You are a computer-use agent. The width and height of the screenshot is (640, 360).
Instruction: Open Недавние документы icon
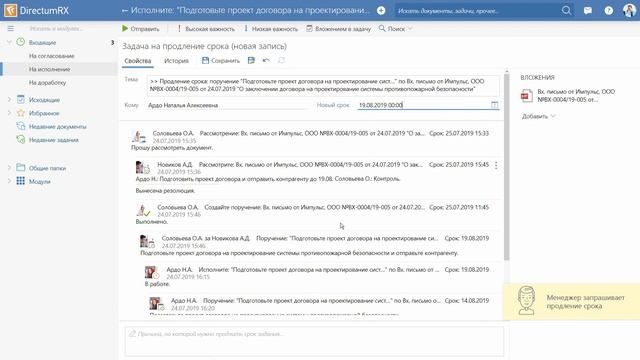coord(21,126)
